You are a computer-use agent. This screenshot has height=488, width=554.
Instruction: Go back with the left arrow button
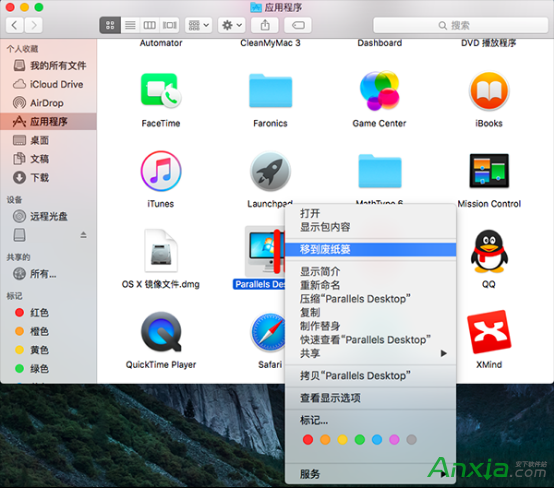15,25
